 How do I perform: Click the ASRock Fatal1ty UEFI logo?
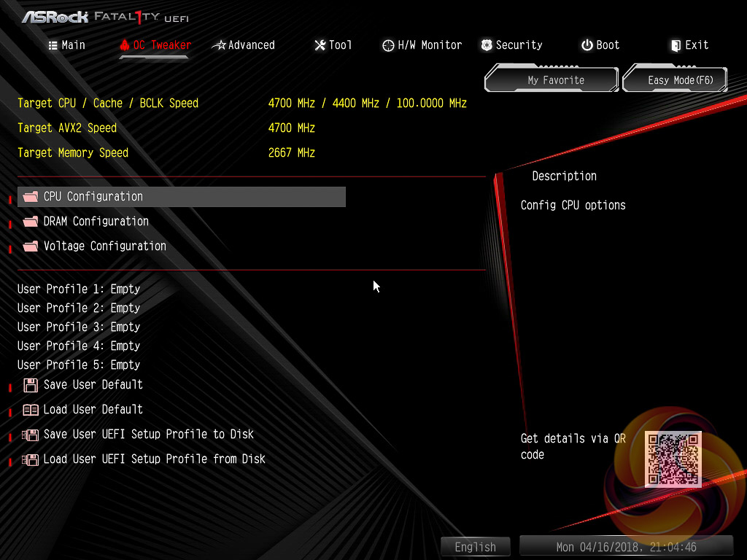(105, 17)
